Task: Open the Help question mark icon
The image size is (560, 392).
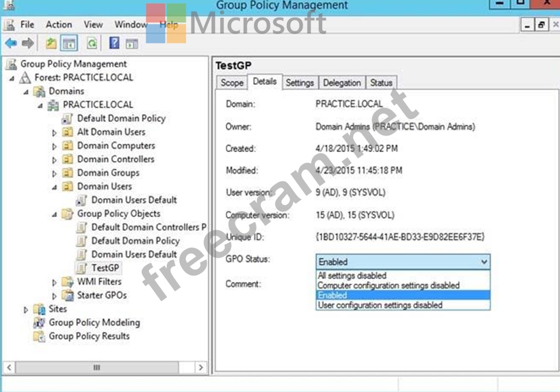Action: click(115, 43)
